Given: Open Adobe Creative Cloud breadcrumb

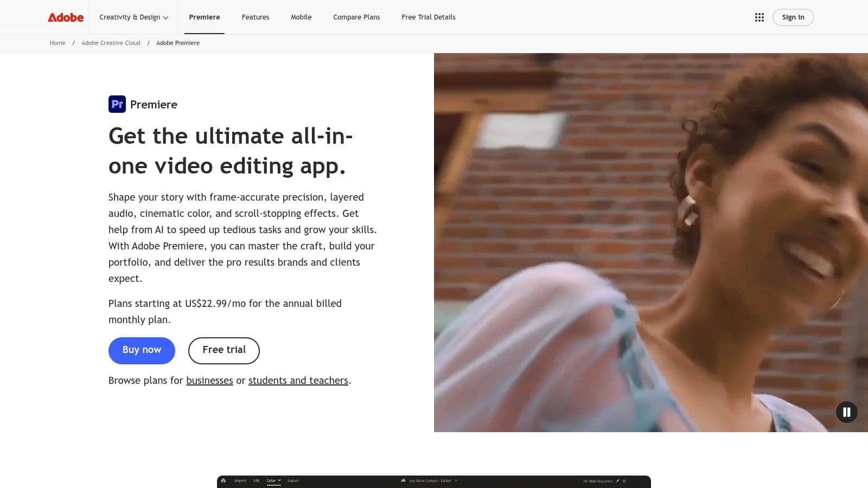Looking at the screenshot, I should [x=111, y=43].
